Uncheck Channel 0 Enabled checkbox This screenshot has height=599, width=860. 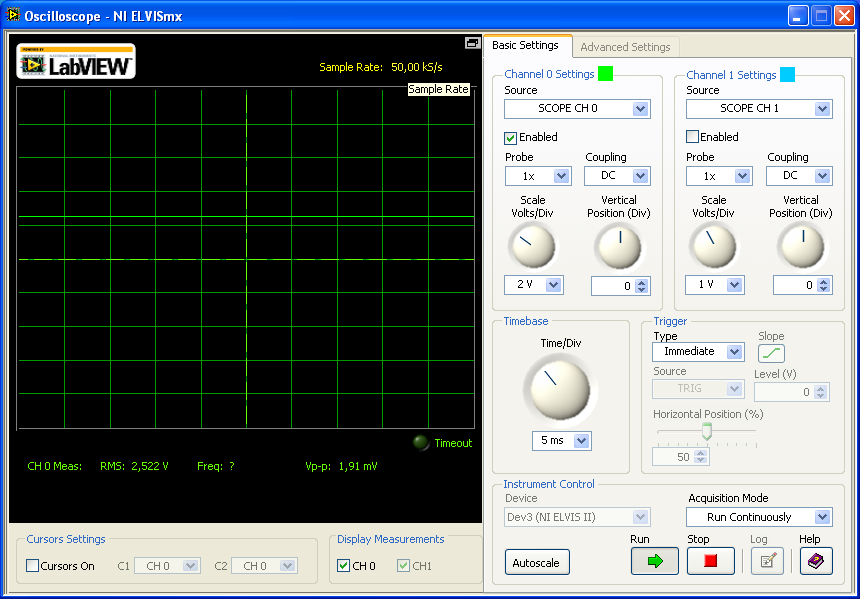click(x=511, y=137)
